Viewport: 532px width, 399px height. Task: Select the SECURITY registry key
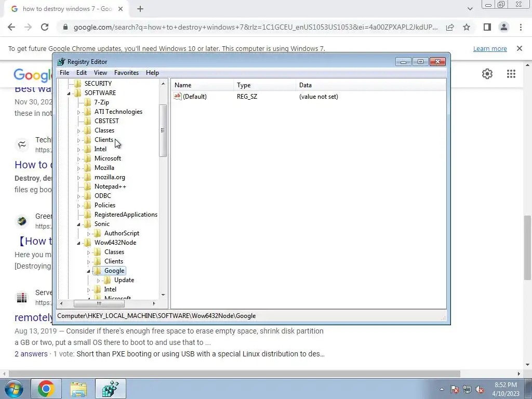(98, 84)
